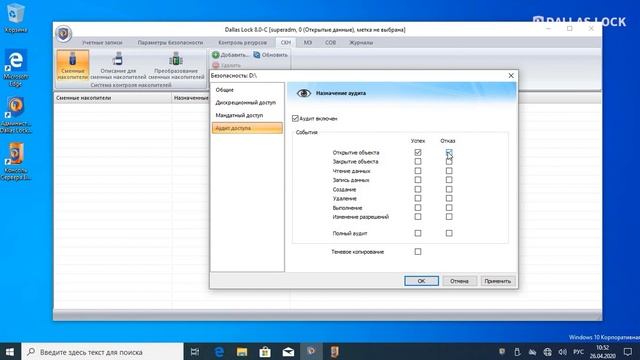Click the USB safely remove tray icon

click(x=517, y=352)
